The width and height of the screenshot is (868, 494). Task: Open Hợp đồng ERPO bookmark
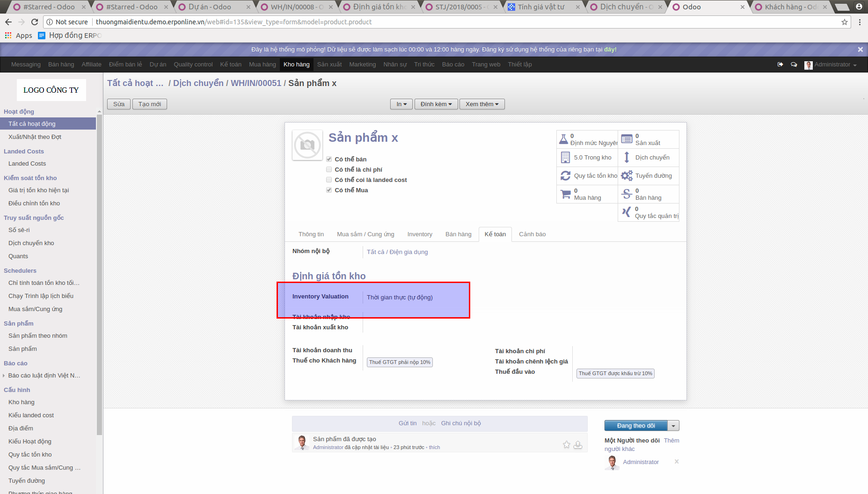click(x=70, y=36)
